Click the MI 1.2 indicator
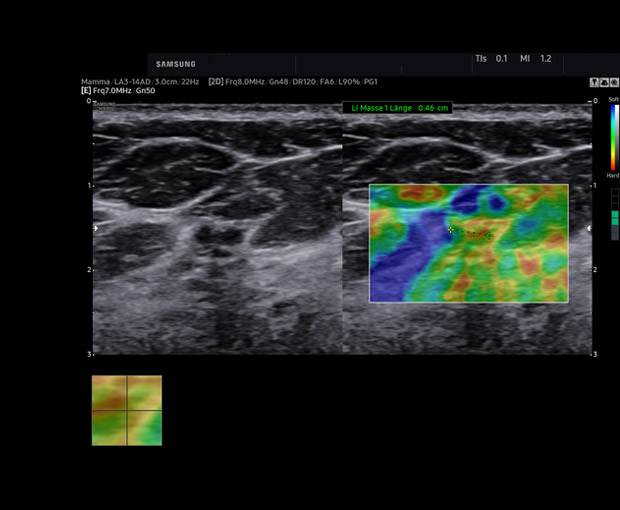Viewport: 620px width, 510px height. point(536,59)
